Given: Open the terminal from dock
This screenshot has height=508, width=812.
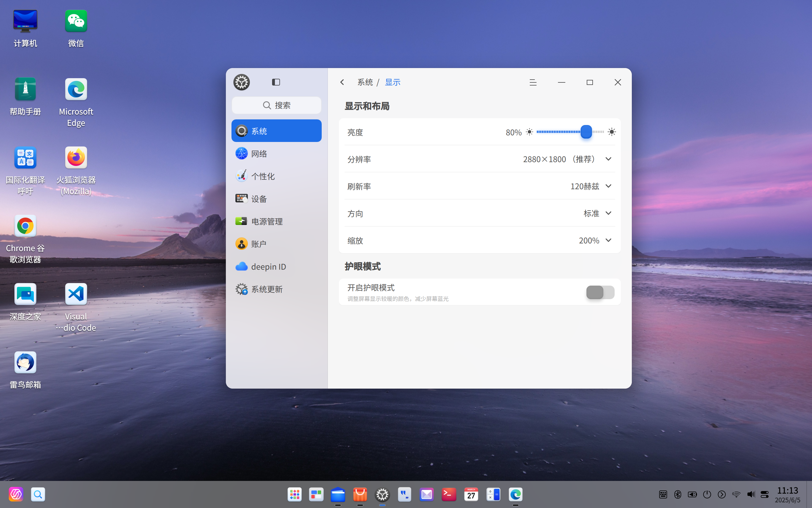Looking at the screenshot, I should pyautogui.click(x=449, y=494).
